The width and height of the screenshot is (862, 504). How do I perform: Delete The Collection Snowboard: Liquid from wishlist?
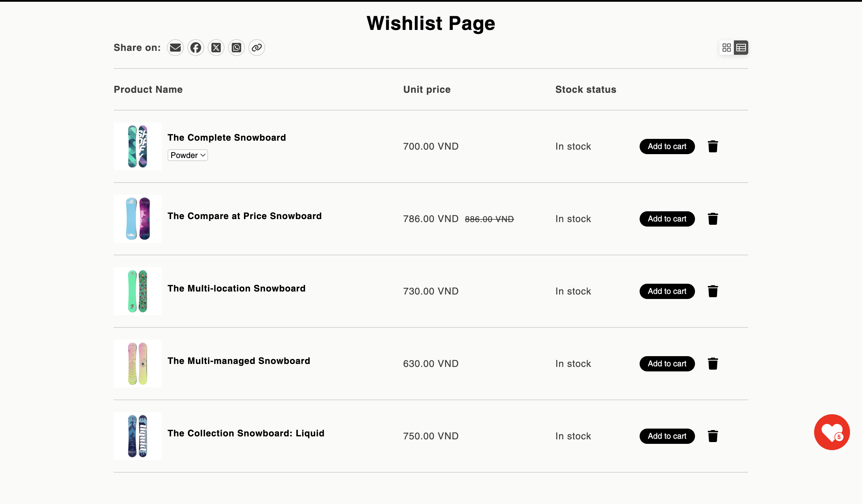[713, 435]
